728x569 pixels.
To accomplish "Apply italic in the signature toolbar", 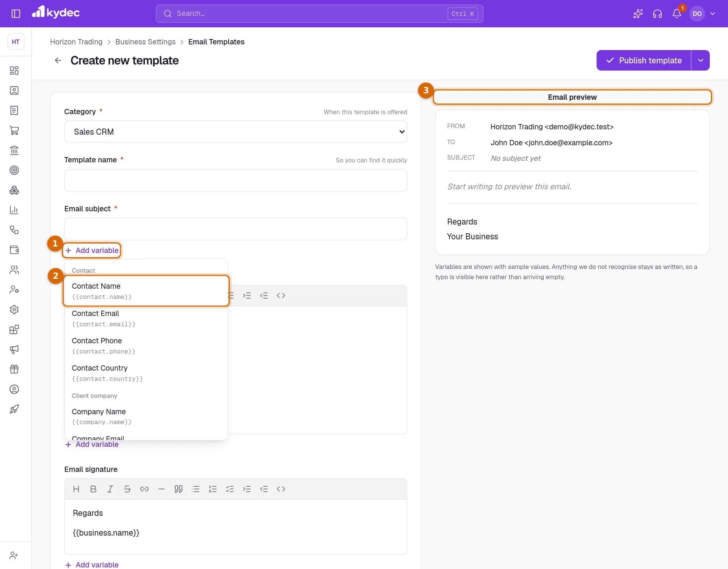I will (x=110, y=489).
